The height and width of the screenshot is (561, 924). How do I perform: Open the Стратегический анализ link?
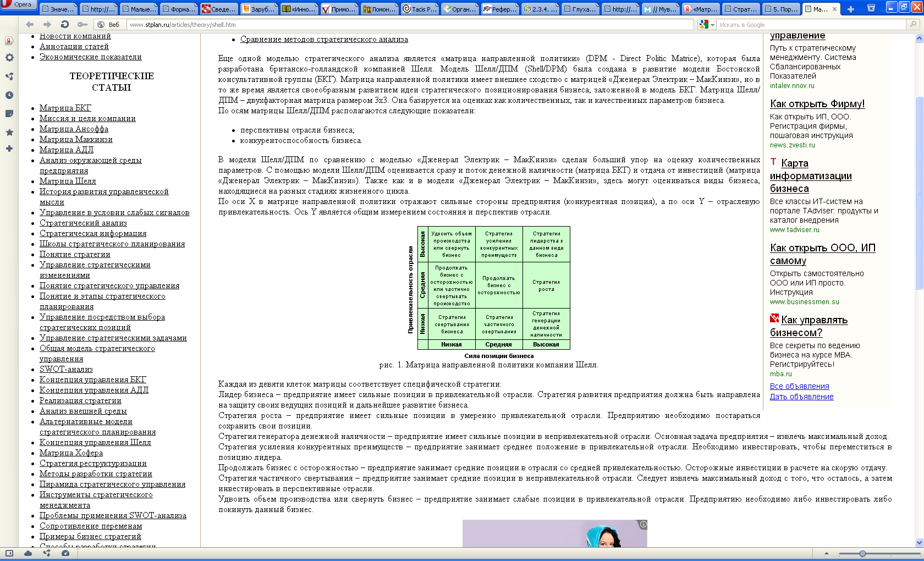click(83, 223)
